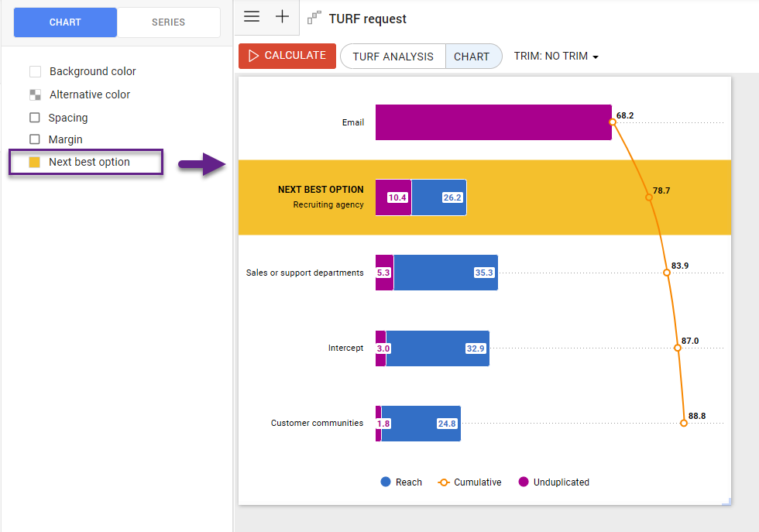
Task: Switch to the Series tab
Action: click(x=168, y=22)
